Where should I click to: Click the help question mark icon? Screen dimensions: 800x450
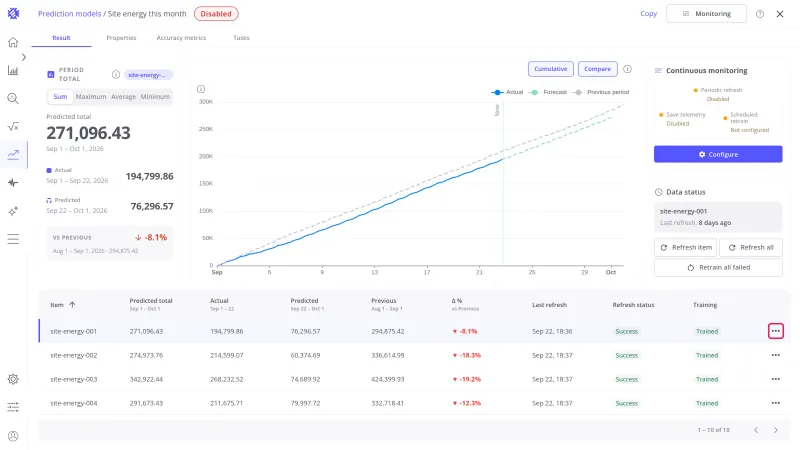760,14
